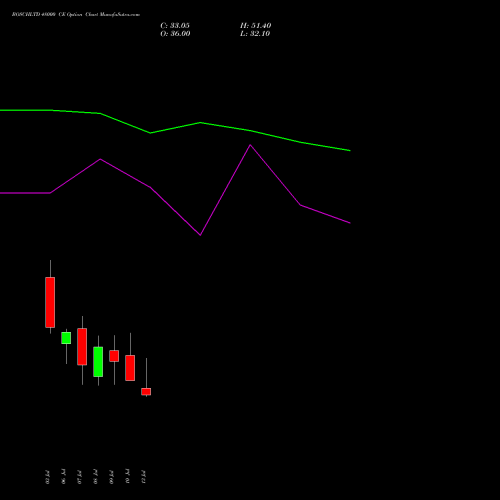Click the 02 Jul date axis label
Screen dimensions: 500x500
click(47, 477)
